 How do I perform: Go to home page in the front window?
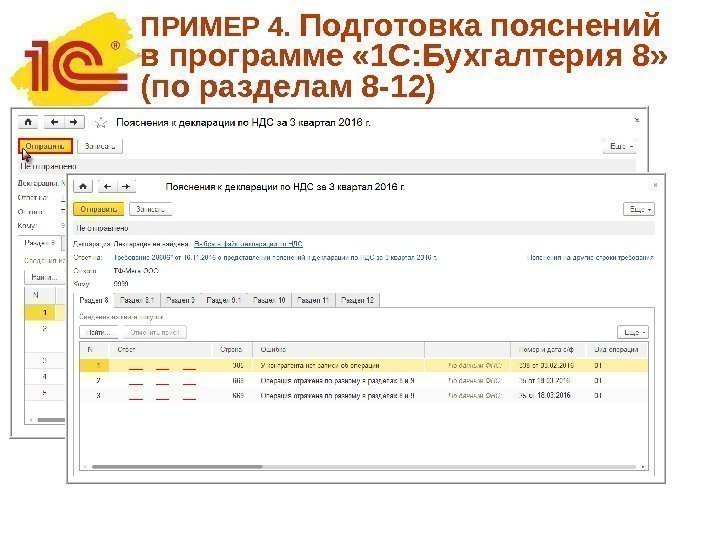83,186
